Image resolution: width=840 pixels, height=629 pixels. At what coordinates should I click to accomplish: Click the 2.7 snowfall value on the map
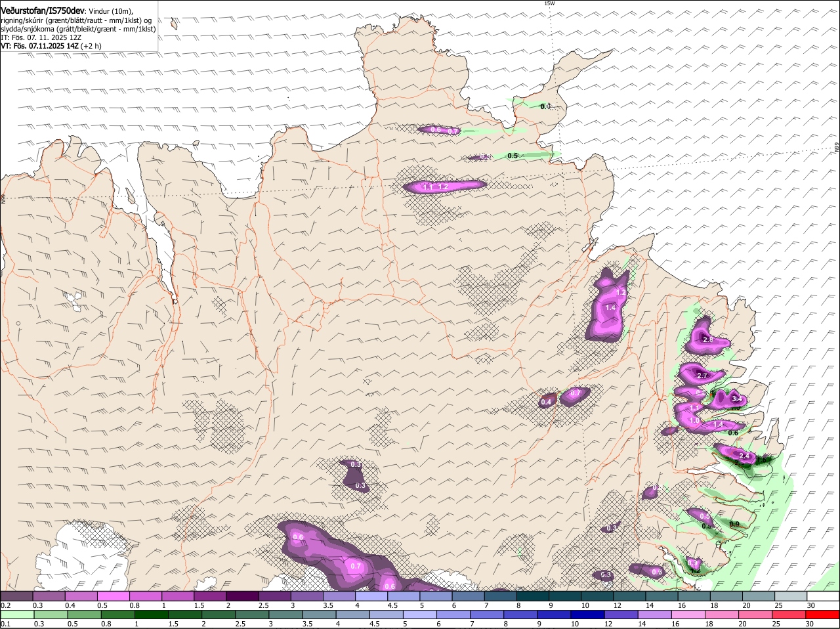pos(702,376)
